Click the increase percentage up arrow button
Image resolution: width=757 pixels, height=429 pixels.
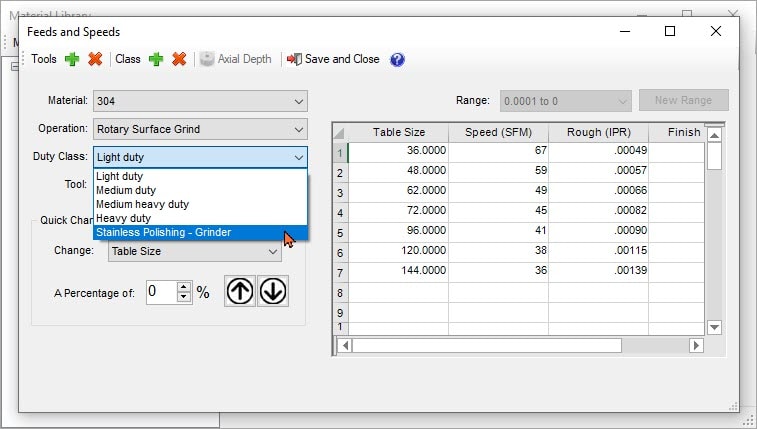pos(240,292)
